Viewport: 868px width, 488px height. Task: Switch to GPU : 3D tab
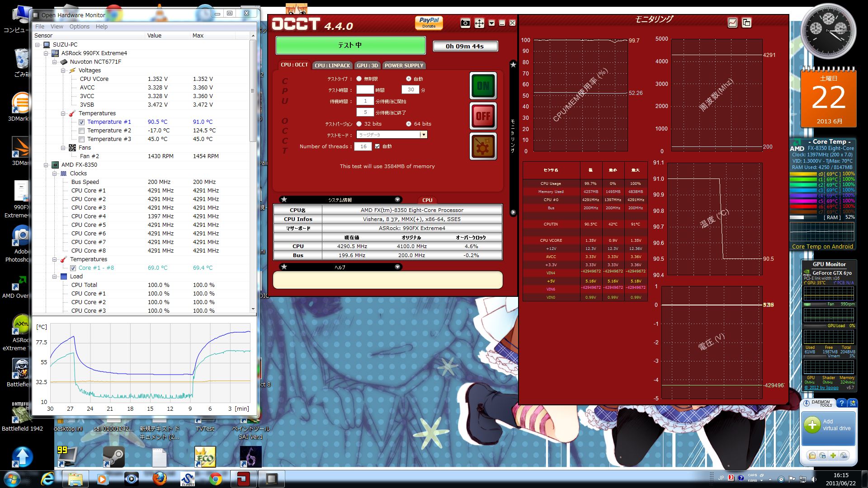(x=367, y=66)
